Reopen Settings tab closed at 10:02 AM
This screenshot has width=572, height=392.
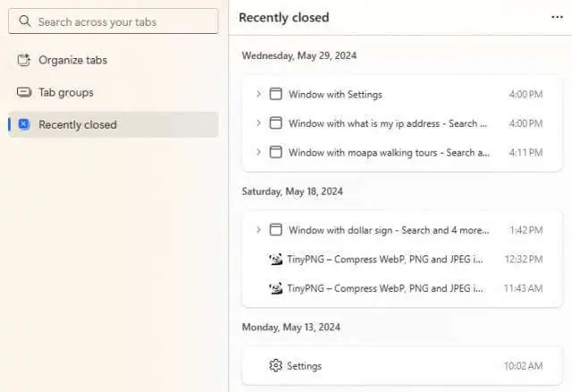coord(402,366)
